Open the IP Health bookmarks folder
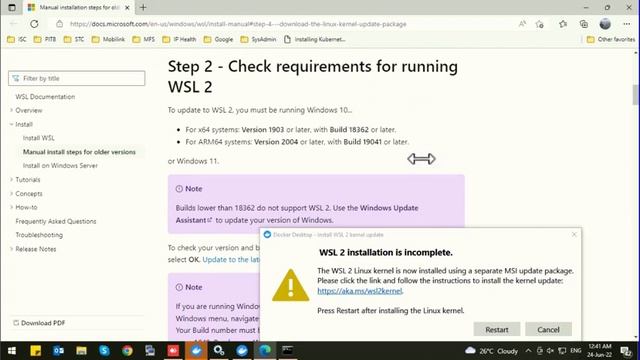Viewport: 640px width, 360px height. tap(179, 39)
